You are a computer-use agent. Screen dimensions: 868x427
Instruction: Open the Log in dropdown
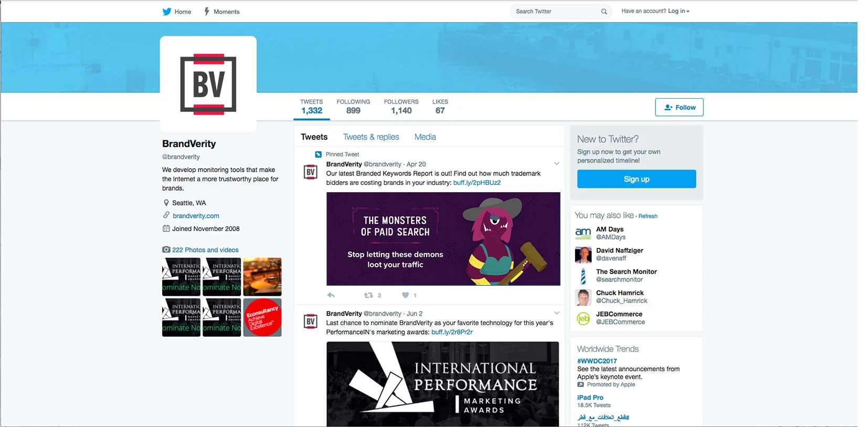pyautogui.click(x=679, y=11)
